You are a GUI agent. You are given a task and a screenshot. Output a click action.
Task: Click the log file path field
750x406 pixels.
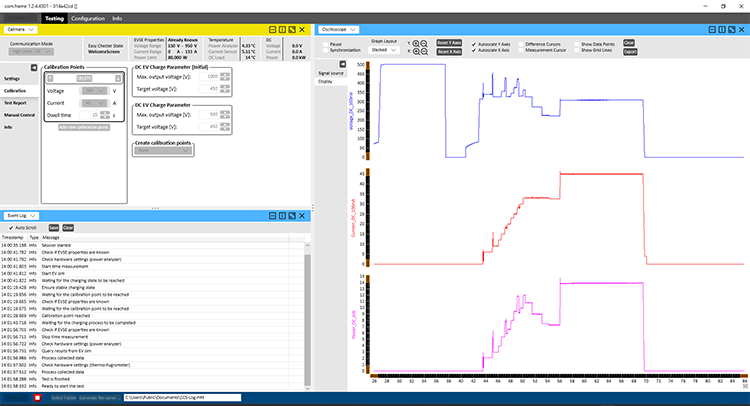(x=182, y=397)
